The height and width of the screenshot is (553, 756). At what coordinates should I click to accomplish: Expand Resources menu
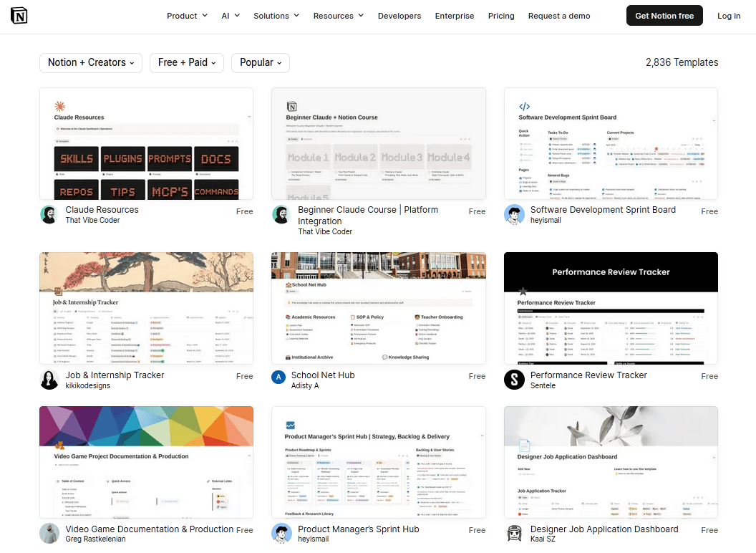coord(339,16)
